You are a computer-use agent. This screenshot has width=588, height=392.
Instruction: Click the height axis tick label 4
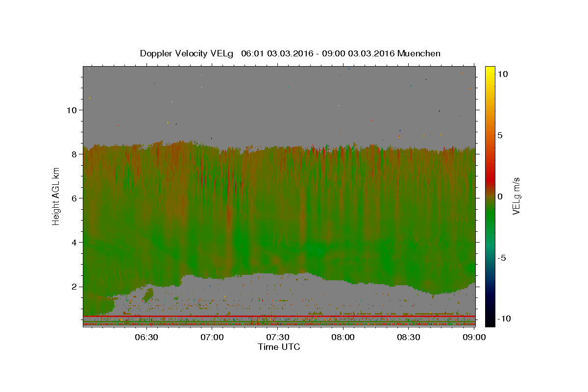[x=74, y=242]
